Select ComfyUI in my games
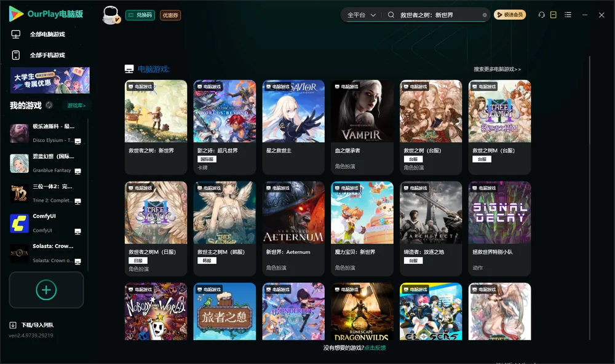This screenshot has width=615, height=364. tap(46, 223)
